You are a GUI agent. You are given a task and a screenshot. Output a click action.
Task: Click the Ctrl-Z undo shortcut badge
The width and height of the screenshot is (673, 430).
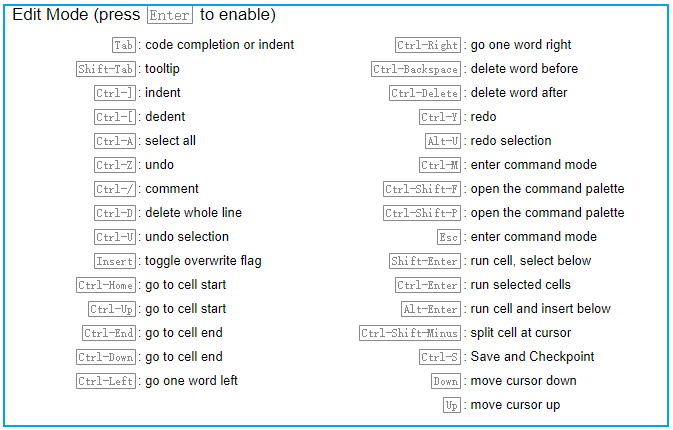(x=114, y=165)
